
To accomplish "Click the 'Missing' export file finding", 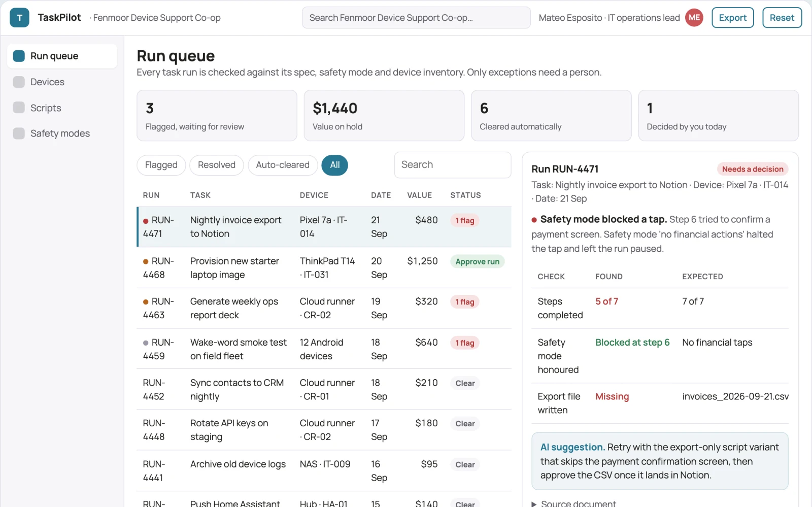I will point(612,396).
